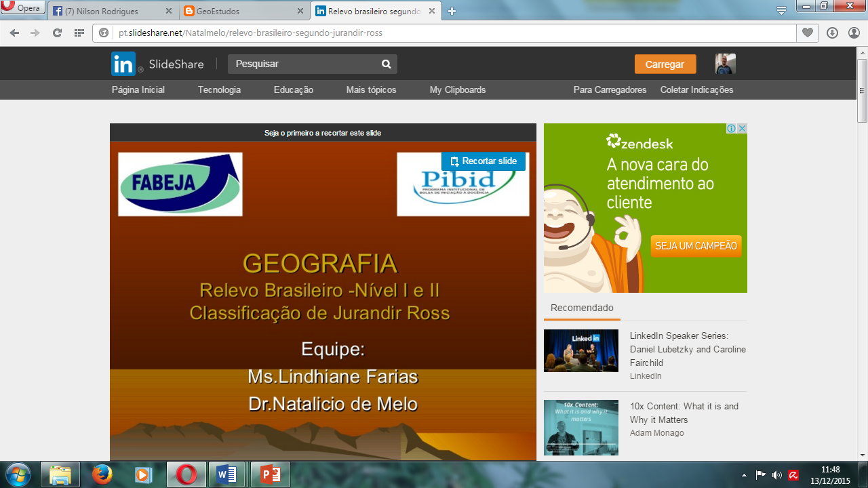Go back using the browser back arrow
The height and width of the screenshot is (488, 868).
(x=14, y=33)
